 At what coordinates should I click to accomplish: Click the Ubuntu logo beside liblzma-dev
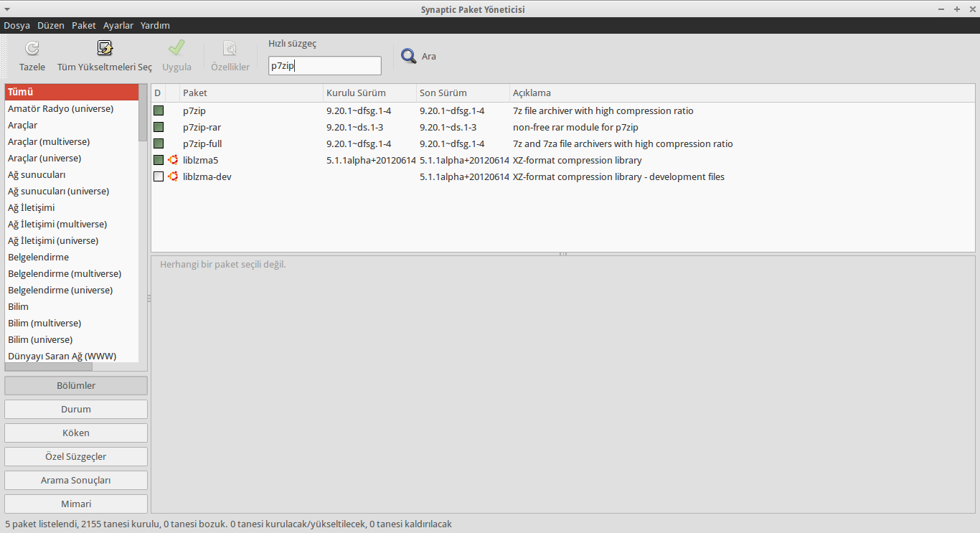click(173, 176)
